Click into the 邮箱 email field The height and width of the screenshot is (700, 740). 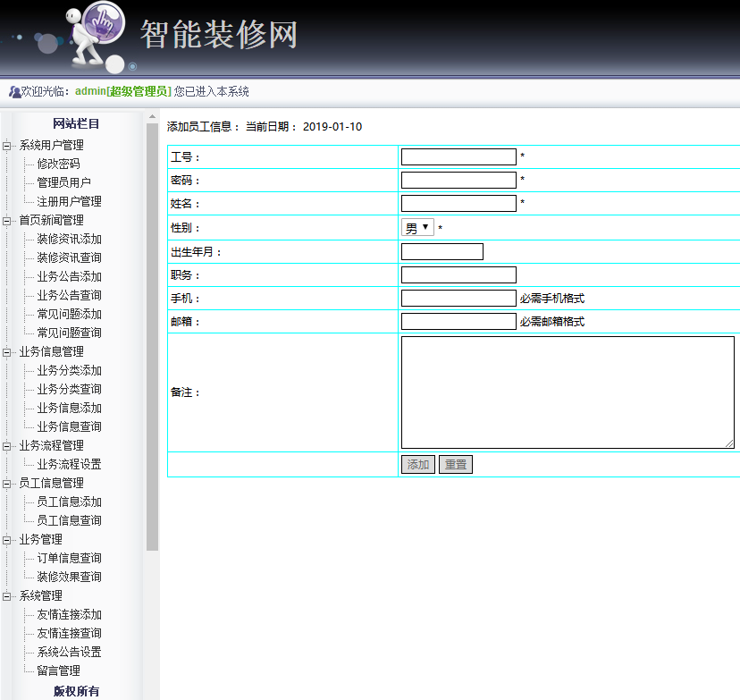pyautogui.click(x=458, y=321)
